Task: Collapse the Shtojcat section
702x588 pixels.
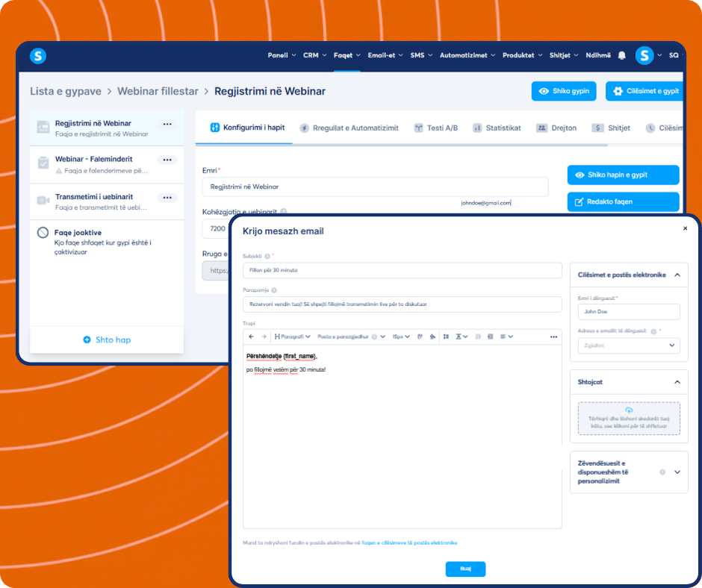Action: [677, 382]
